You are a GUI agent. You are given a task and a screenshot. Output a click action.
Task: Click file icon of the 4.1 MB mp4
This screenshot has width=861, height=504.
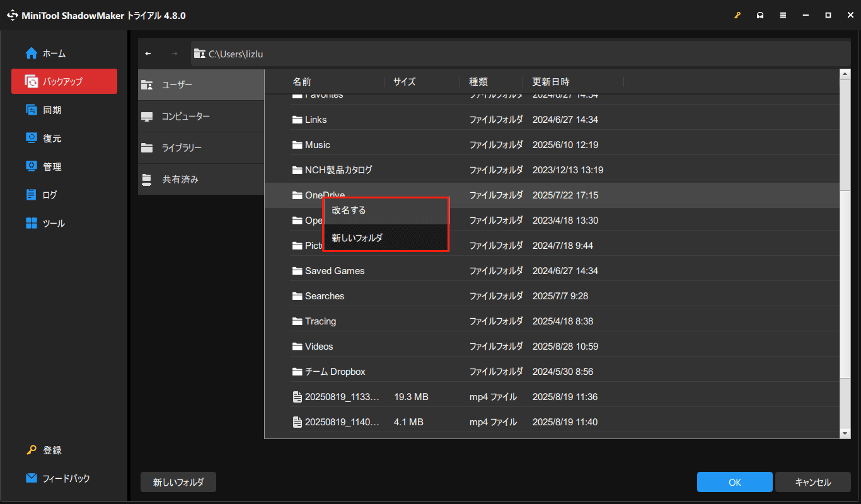[x=298, y=422]
